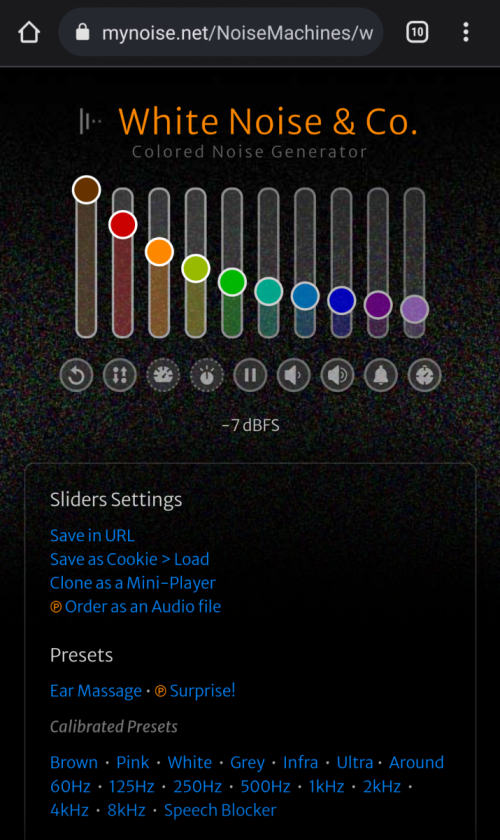Click the light purple slider knob
500x840 pixels.
[x=414, y=309]
